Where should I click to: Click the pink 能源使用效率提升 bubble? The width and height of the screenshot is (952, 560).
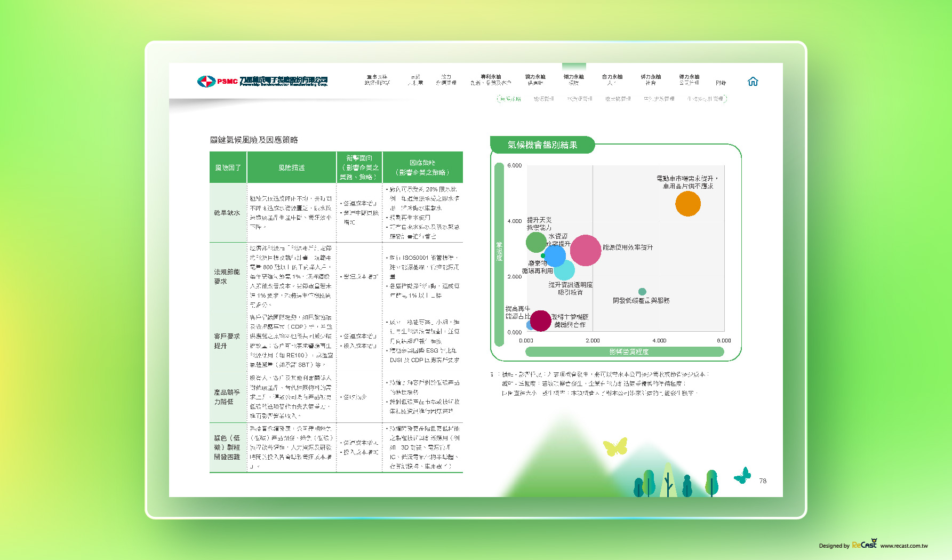click(586, 250)
